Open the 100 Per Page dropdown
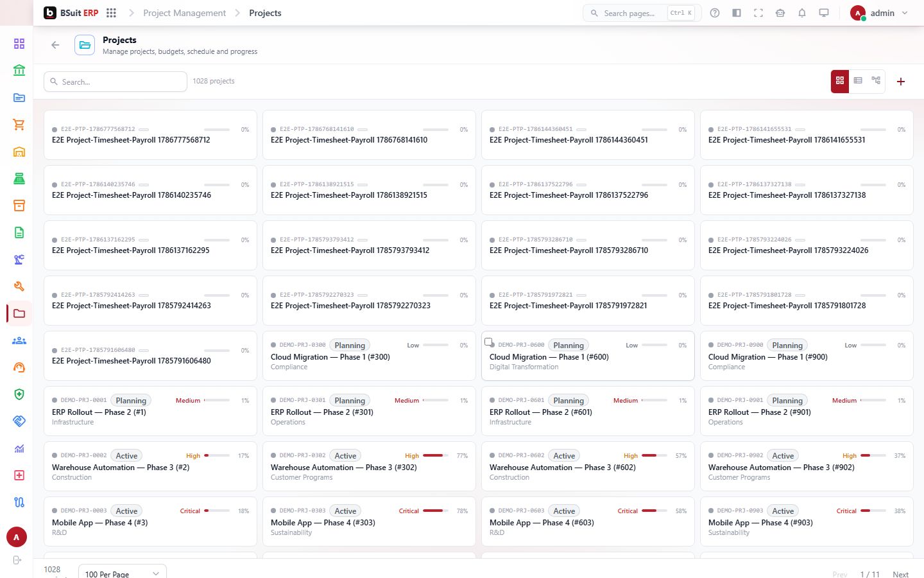Screen dimensions: 924x578 pyautogui.click(x=122, y=574)
